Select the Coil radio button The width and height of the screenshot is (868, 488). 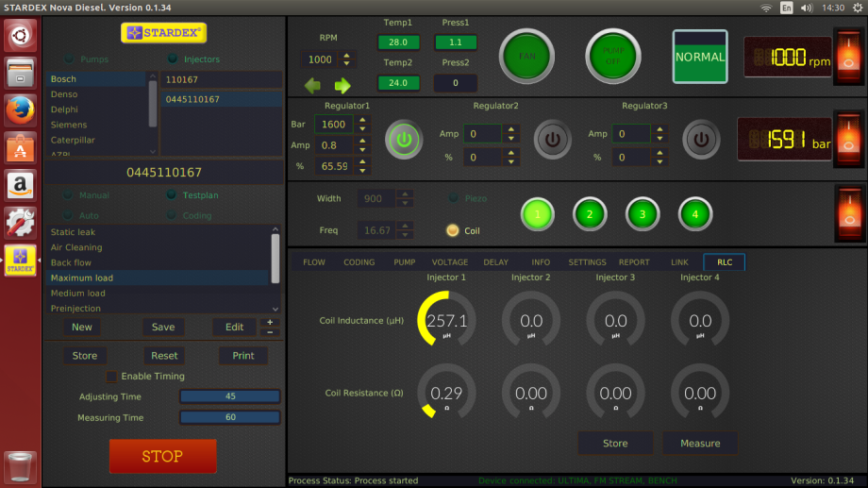tap(452, 230)
